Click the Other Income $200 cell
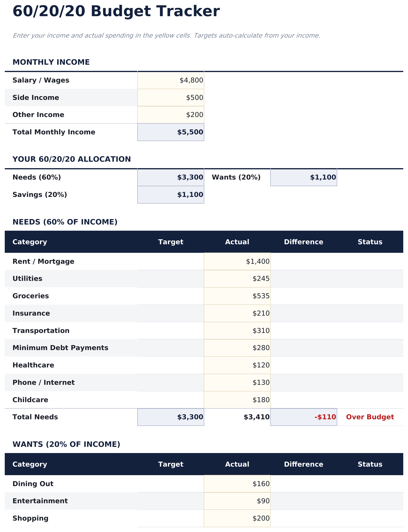Screen dimensions: 408x532 171,115
